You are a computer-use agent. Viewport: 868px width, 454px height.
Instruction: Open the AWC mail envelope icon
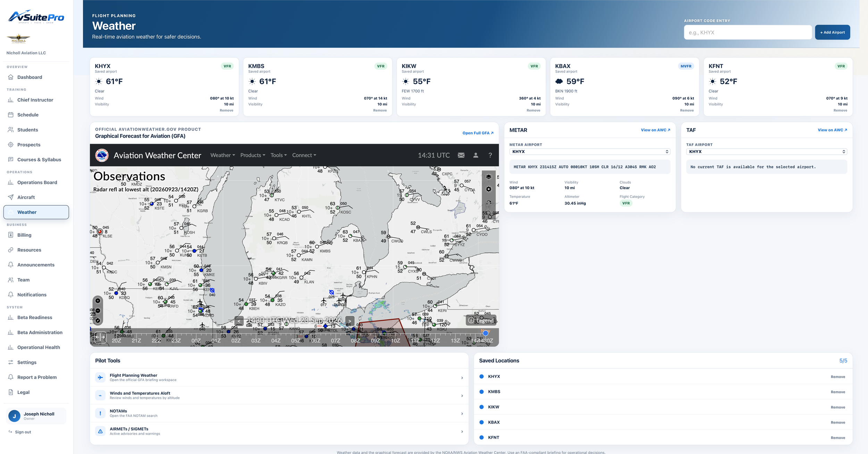click(461, 155)
